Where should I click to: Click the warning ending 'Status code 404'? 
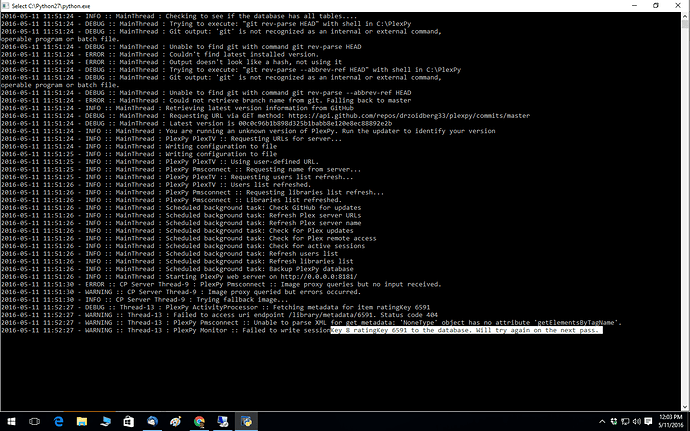point(219,315)
